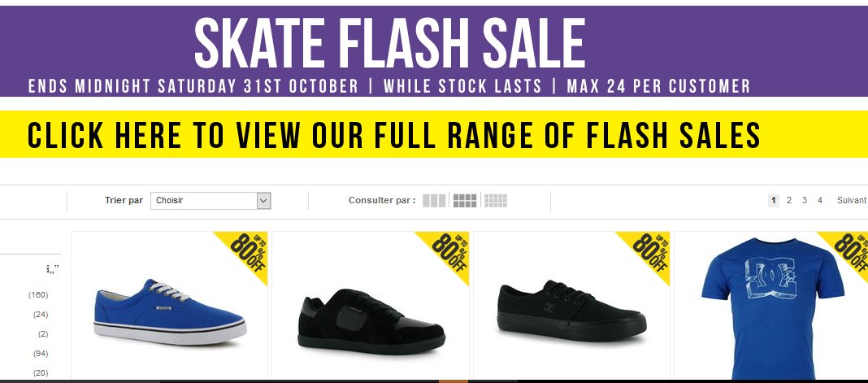The image size is (868, 383).
Task: Open the blue canvas sneaker product
Action: click(169, 311)
